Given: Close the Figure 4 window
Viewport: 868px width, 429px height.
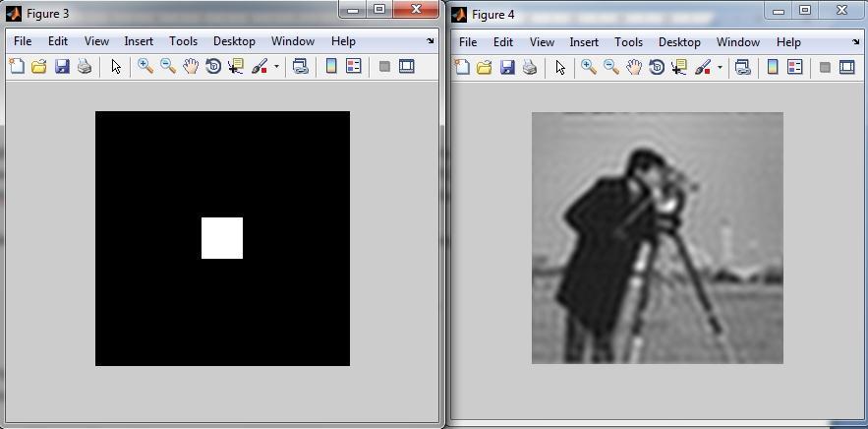Looking at the screenshot, I should coord(842,10).
